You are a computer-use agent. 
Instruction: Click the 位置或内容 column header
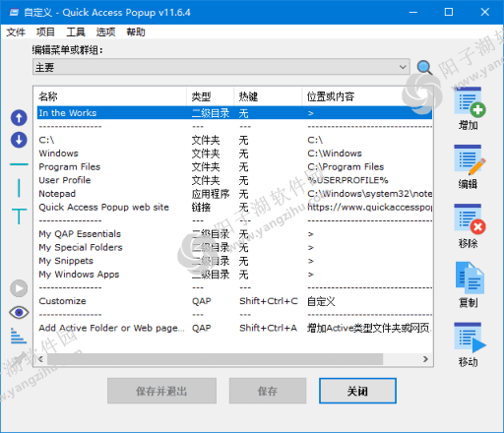367,96
